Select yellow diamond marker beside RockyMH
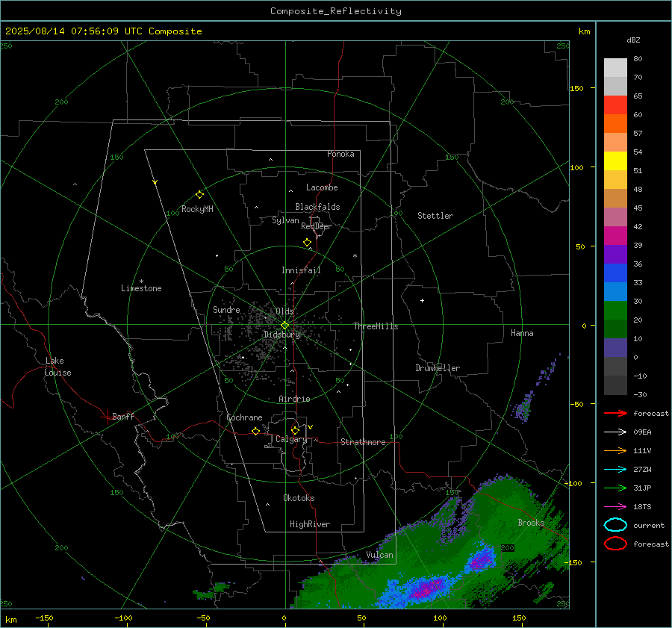This screenshot has width=672, height=628. pos(199,195)
